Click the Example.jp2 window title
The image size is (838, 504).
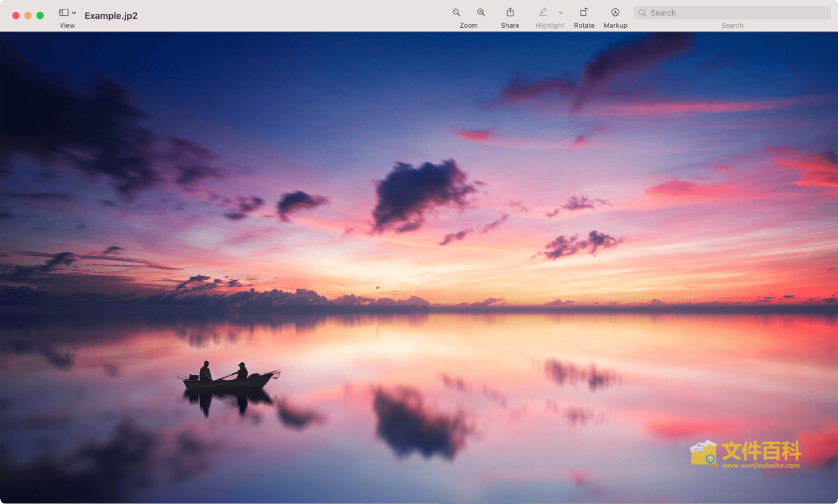point(111,16)
